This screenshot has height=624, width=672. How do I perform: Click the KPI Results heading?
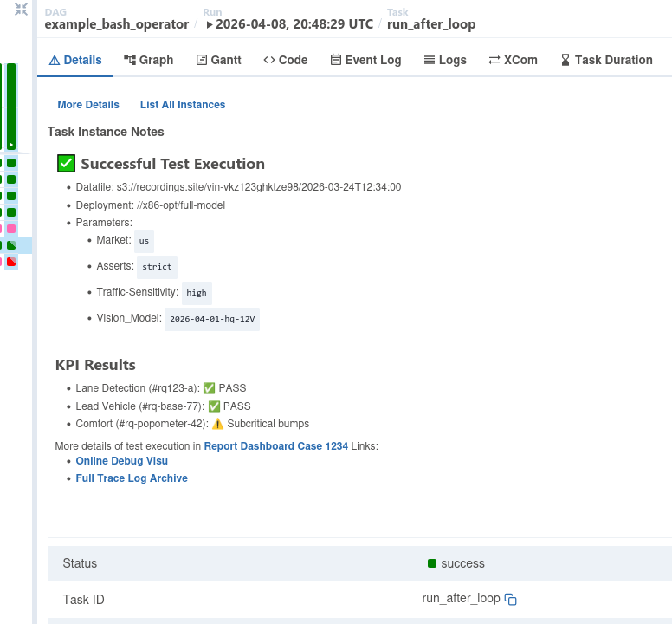95,365
